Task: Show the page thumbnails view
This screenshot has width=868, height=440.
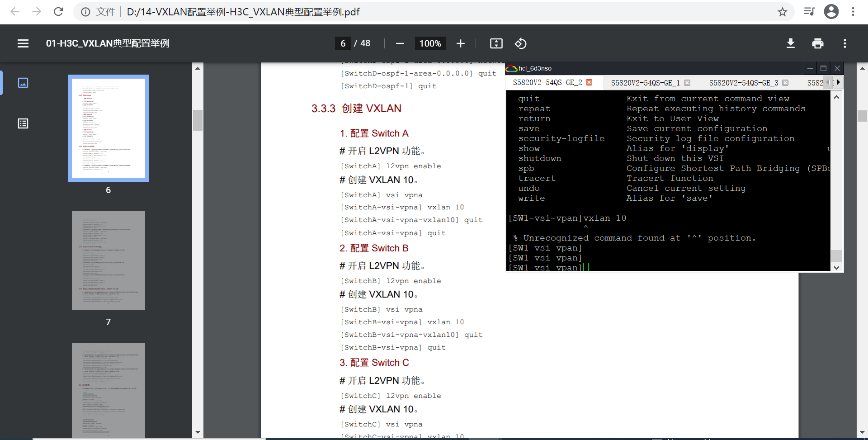Action: [x=23, y=83]
